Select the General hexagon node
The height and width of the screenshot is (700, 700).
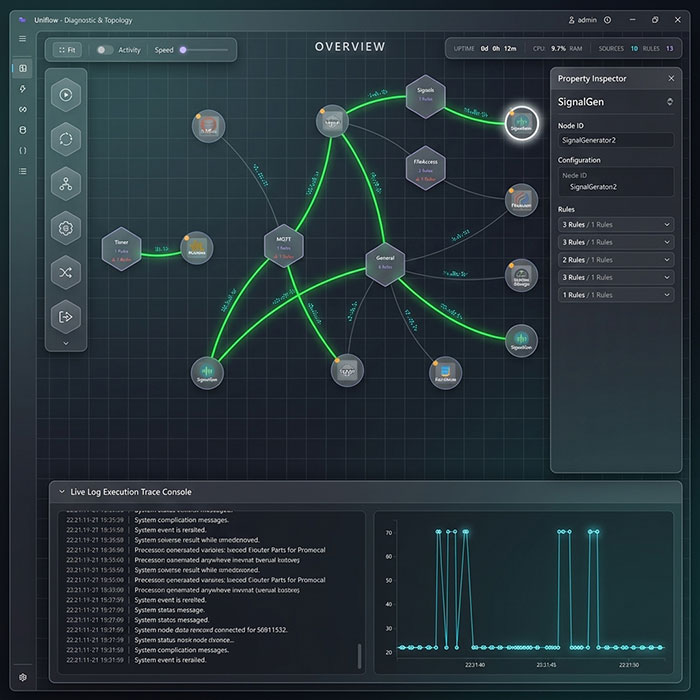[x=385, y=264]
